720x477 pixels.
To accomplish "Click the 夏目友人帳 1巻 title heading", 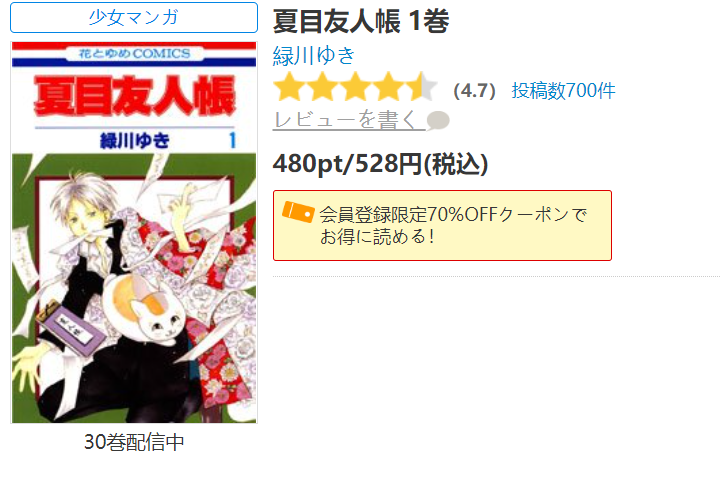I will pos(361,21).
